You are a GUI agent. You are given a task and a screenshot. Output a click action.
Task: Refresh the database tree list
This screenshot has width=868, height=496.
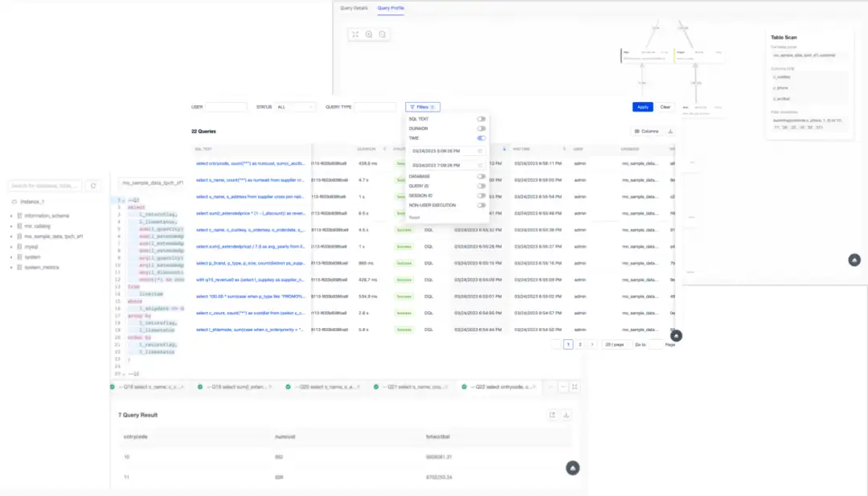click(93, 186)
